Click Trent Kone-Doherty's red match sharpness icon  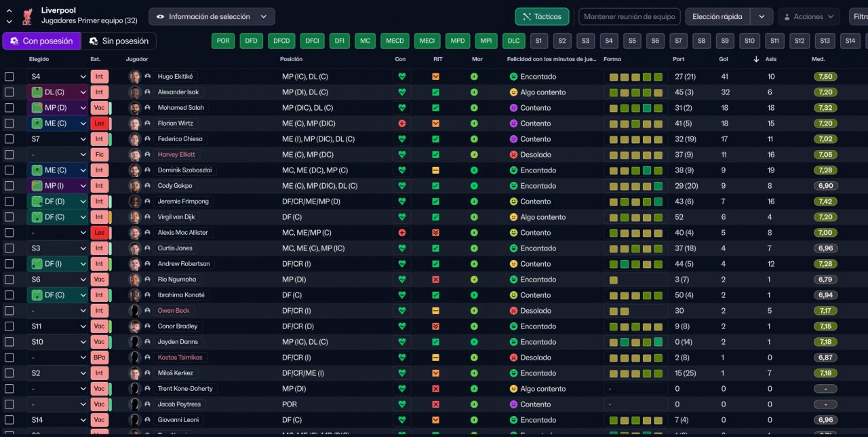coord(435,389)
